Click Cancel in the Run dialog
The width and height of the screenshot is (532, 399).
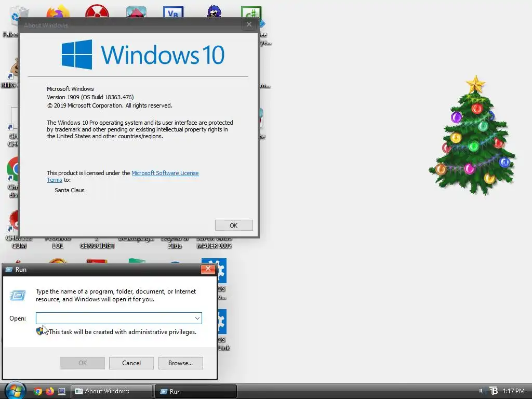click(131, 363)
